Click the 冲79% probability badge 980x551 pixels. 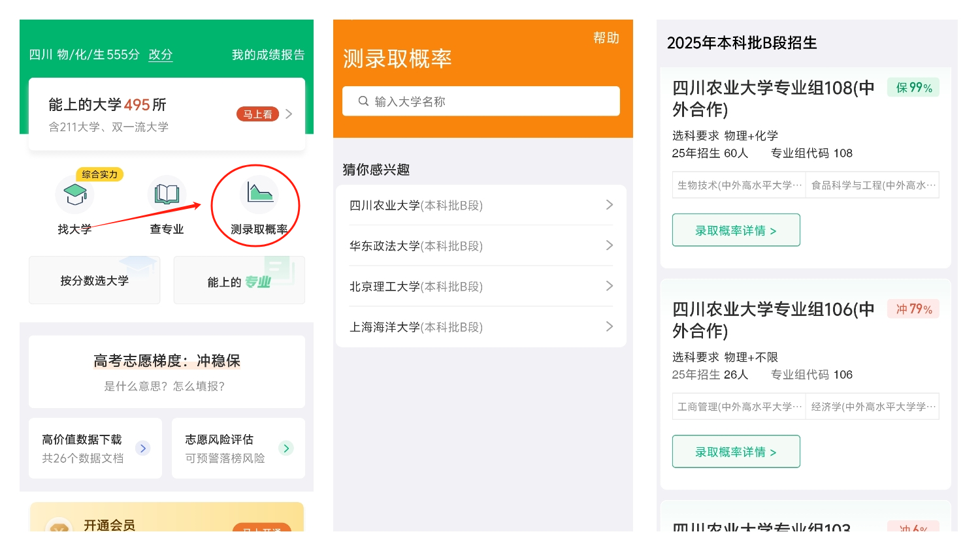click(x=913, y=309)
